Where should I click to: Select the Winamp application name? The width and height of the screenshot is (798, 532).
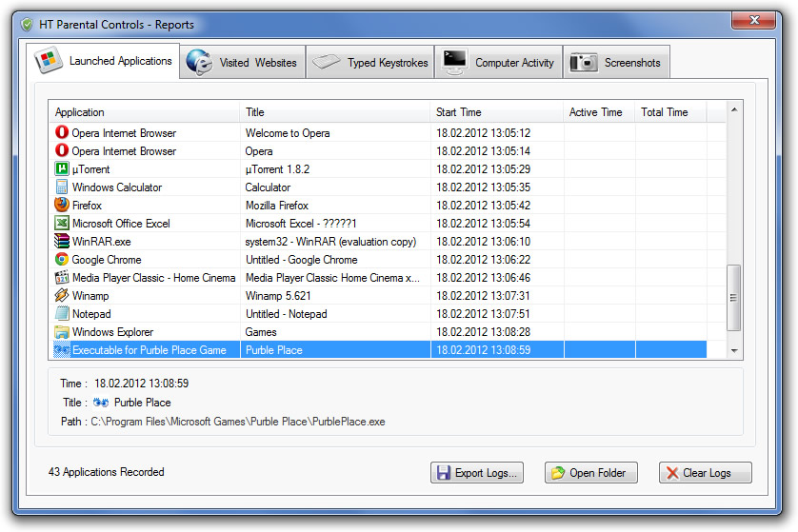tap(90, 296)
